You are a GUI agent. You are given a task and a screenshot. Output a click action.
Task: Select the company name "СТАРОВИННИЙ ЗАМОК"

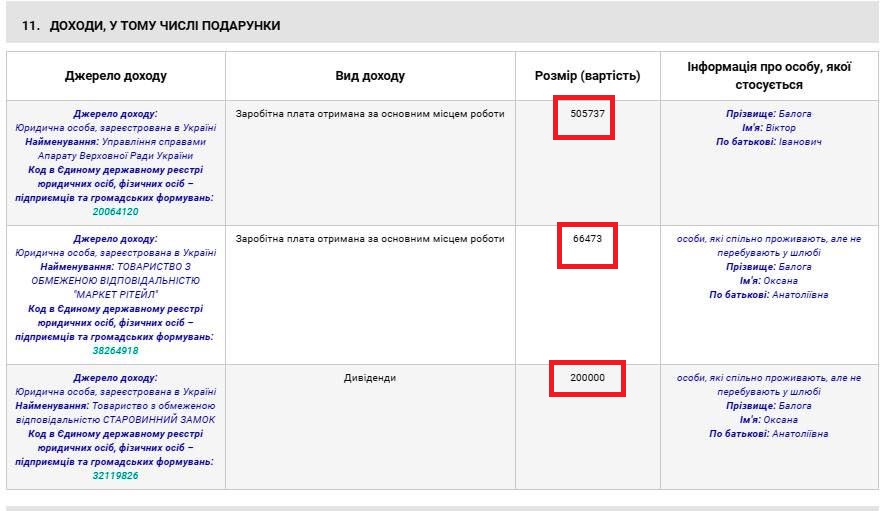point(160,420)
